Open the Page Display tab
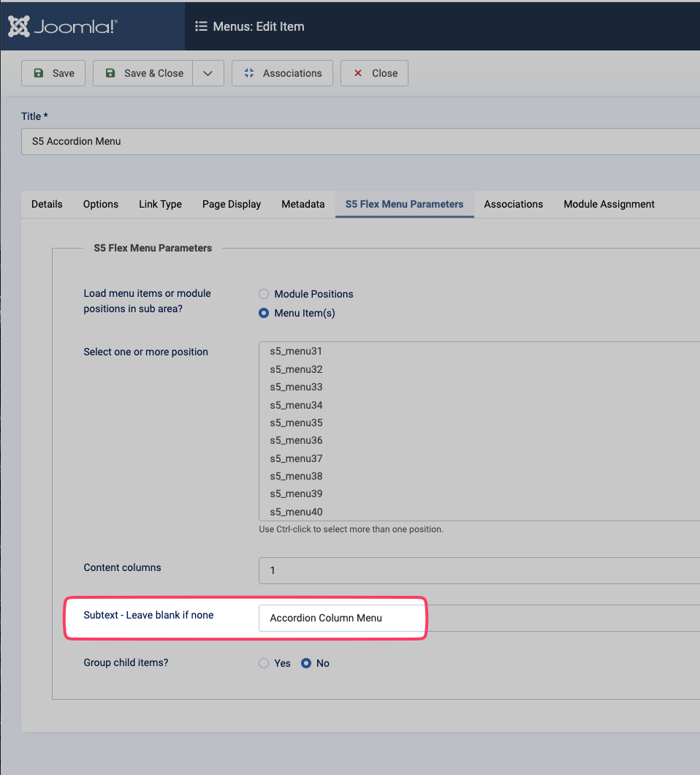 coord(232,204)
